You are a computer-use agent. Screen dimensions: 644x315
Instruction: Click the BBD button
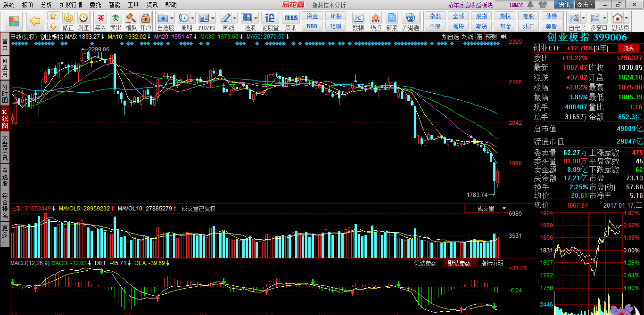[312, 26]
